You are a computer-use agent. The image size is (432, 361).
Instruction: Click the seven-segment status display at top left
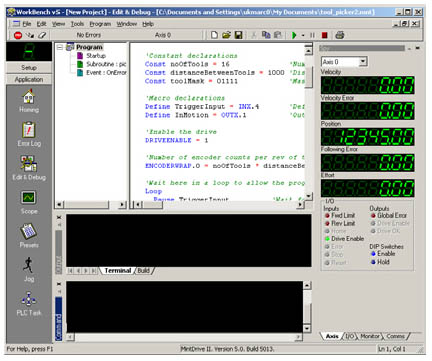click(29, 51)
